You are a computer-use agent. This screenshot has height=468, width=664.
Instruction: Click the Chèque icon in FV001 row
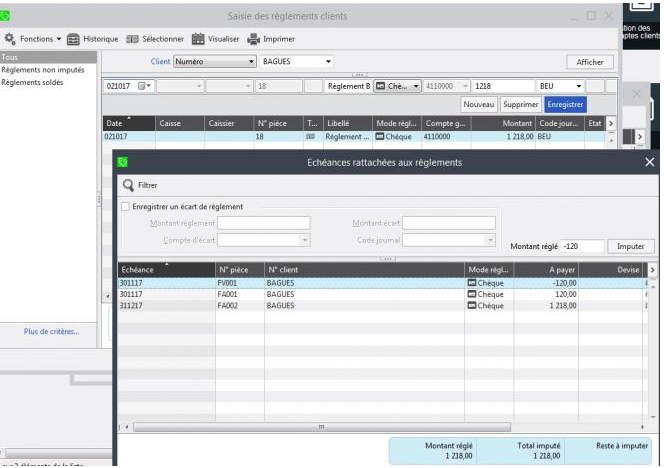pos(472,283)
